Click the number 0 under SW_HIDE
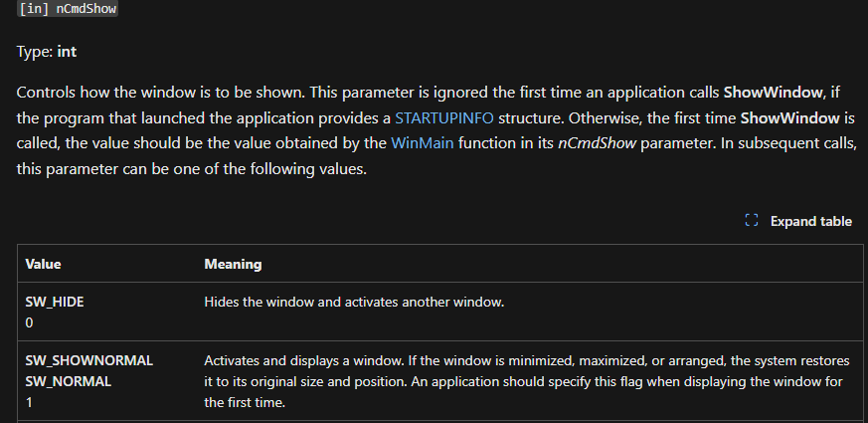The image size is (868, 423). point(29,322)
